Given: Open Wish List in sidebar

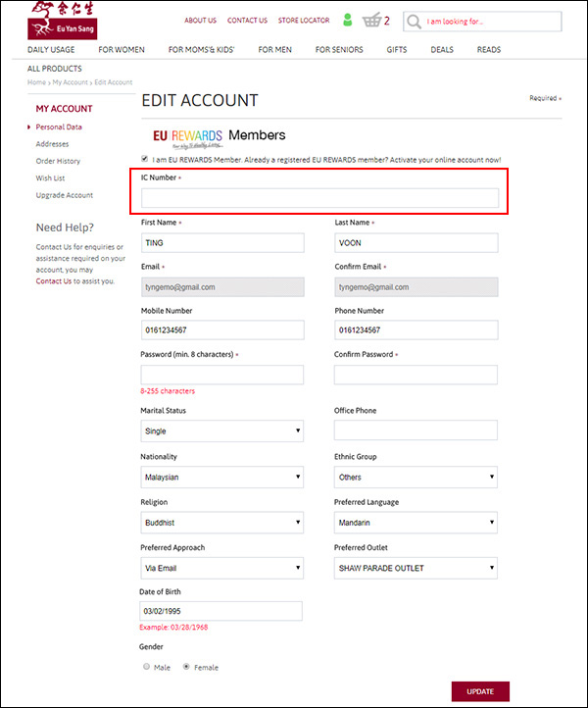Looking at the screenshot, I should point(51,178).
